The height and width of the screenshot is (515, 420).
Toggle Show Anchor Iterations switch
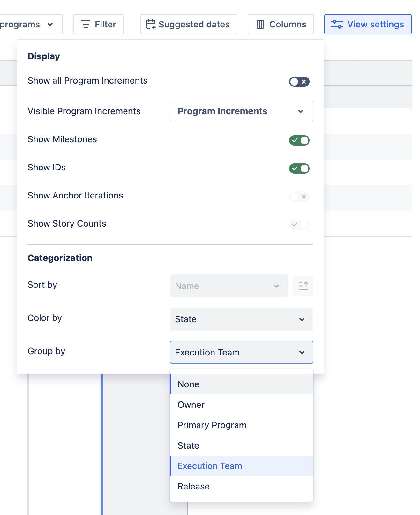pyautogui.click(x=299, y=197)
